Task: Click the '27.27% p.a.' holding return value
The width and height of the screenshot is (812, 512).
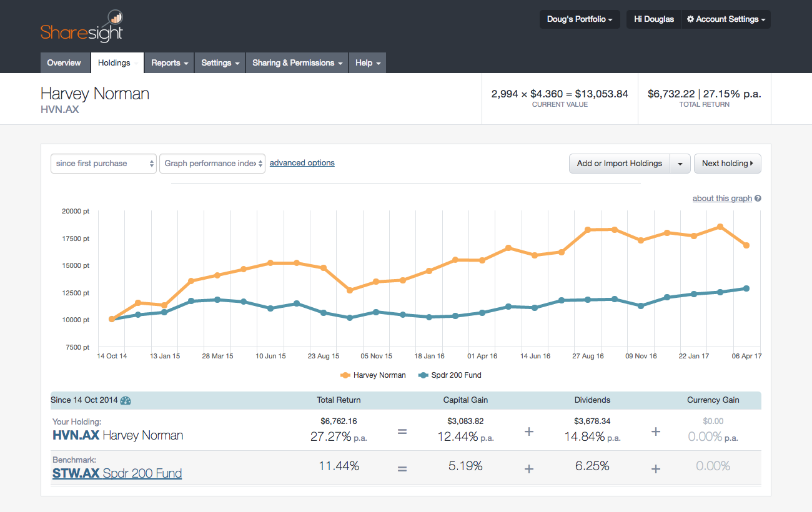Action: 339,437
